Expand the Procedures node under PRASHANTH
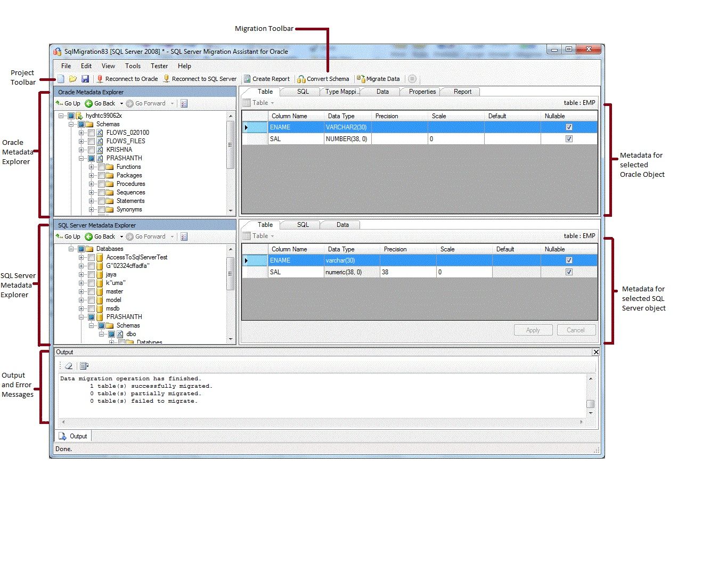The width and height of the screenshot is (702, 588). pyautogui.click(x=92, y=183)
